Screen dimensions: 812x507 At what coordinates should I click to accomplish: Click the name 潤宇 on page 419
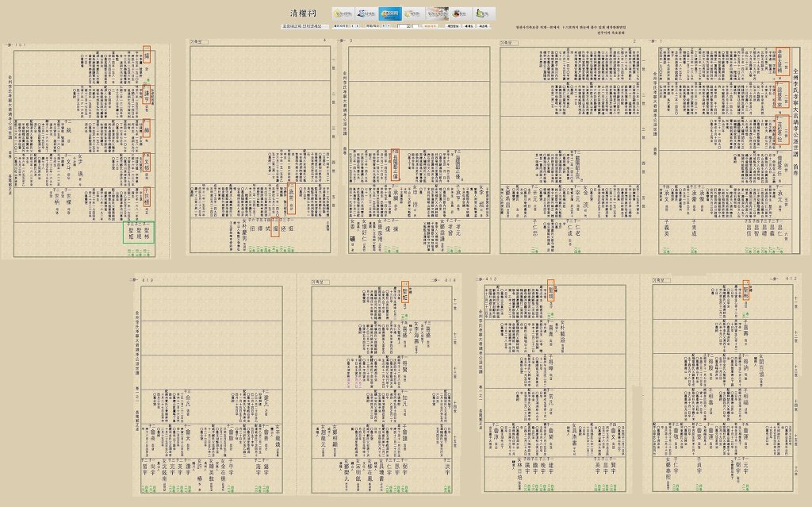pos(189,469)
